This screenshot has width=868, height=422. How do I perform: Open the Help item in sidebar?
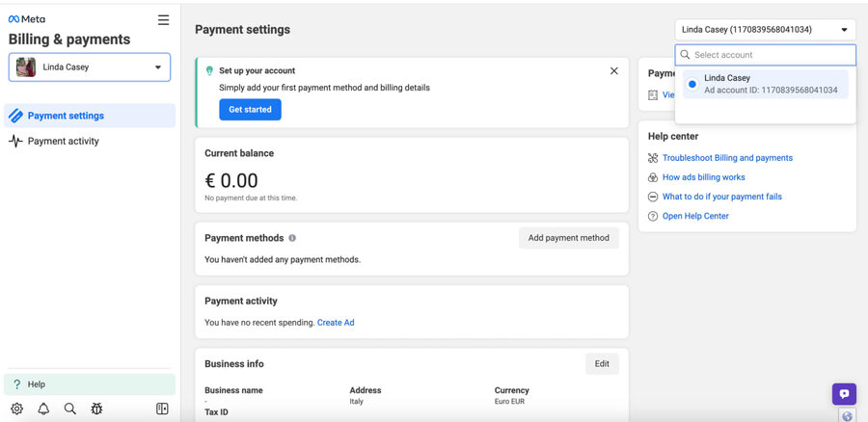[x=90, y=384]
